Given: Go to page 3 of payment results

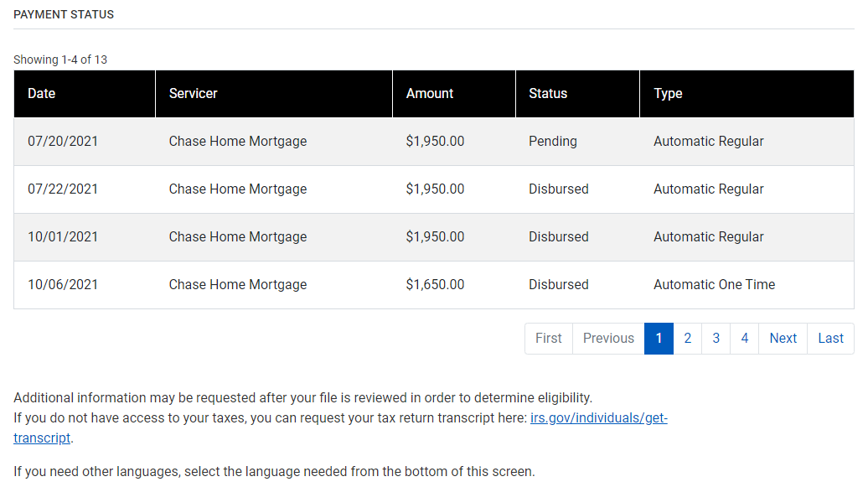Looking at the screenshot, I should point(716,338).
